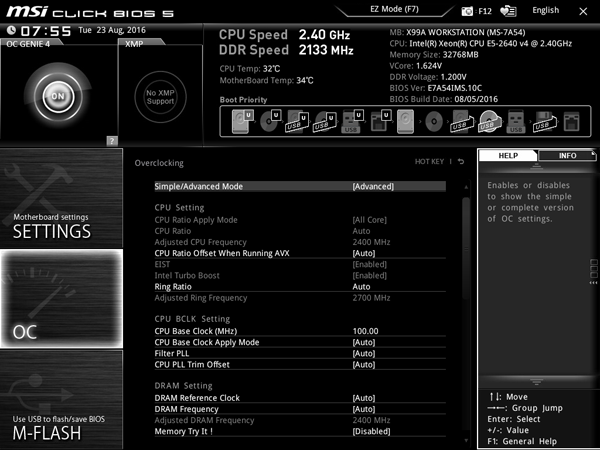Click the 07:55 clock time
Viewport: 600px width, 450px height.
click(x=46, y=31)
